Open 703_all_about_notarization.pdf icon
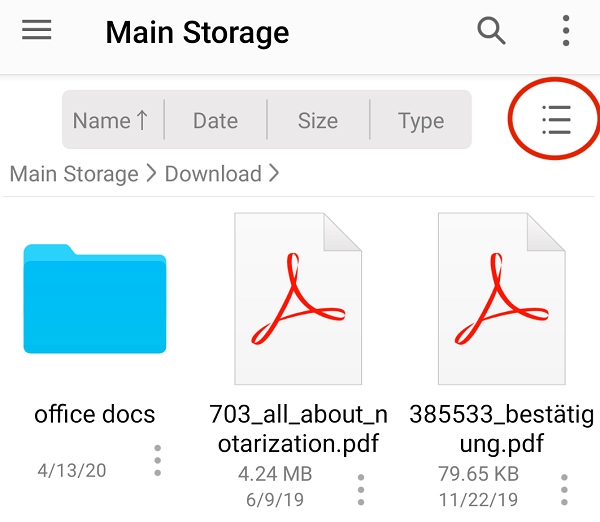600x522 pixels. [298, 299]
